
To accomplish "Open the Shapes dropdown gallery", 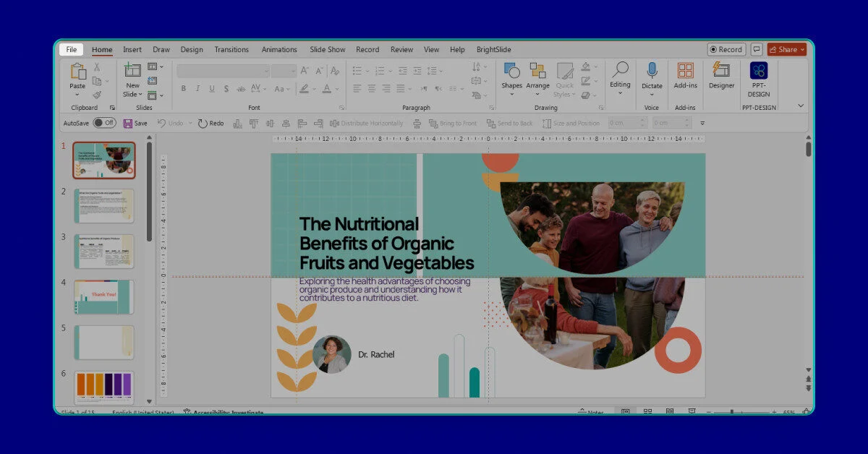I will click(x=511, y=77).
